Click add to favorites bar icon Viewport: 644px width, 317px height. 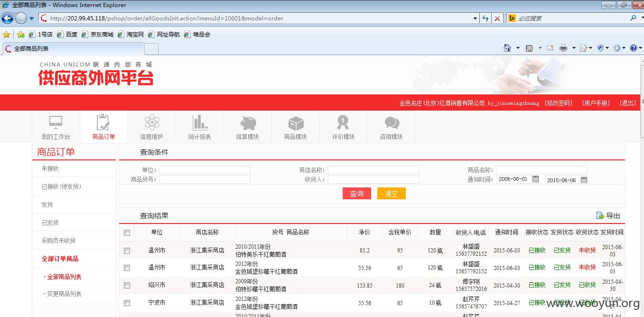[x=21, y=35]
